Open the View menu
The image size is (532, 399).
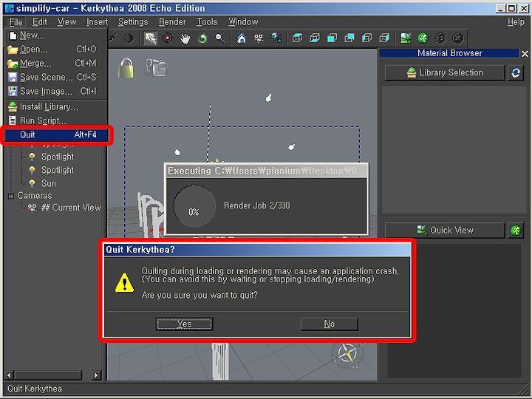[x=66, y=22]
